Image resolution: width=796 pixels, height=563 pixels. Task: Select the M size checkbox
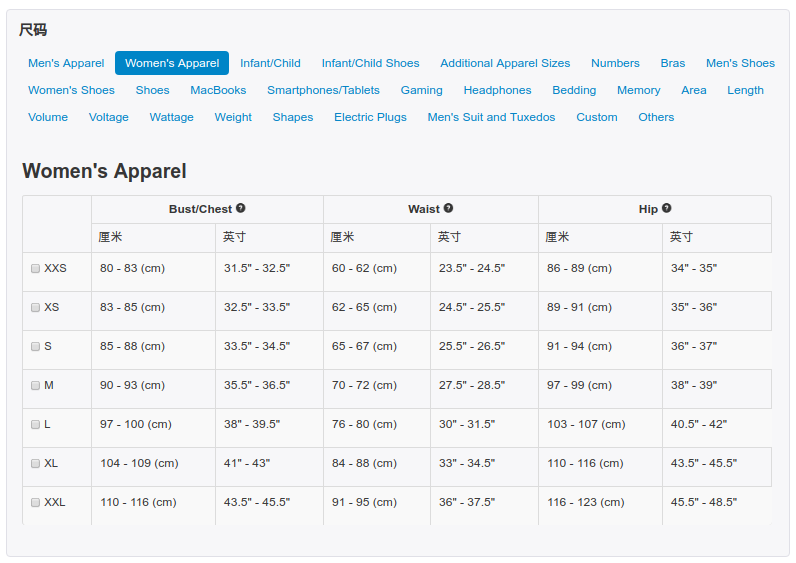tap(36, 386)
